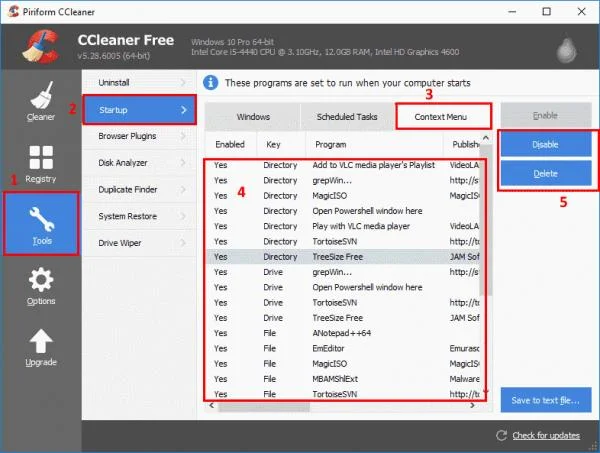
Task: Click the pear icon in header
Action: (566, 50)
